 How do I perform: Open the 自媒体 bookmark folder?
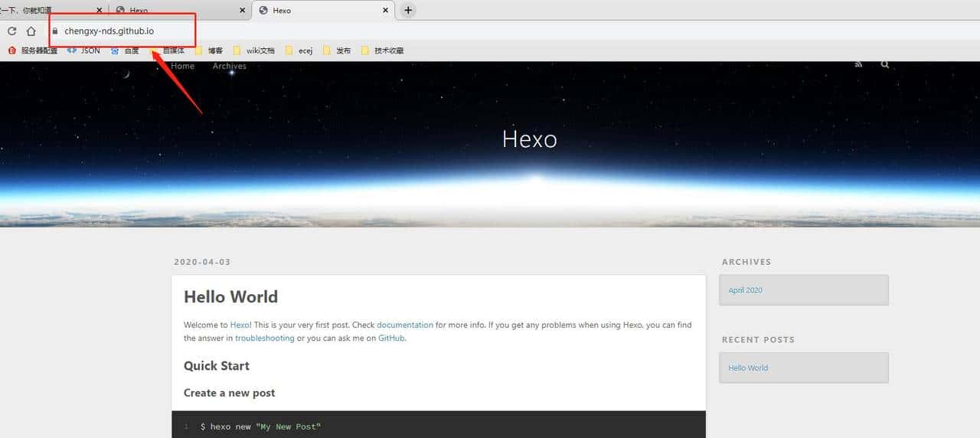coord(168,51)
